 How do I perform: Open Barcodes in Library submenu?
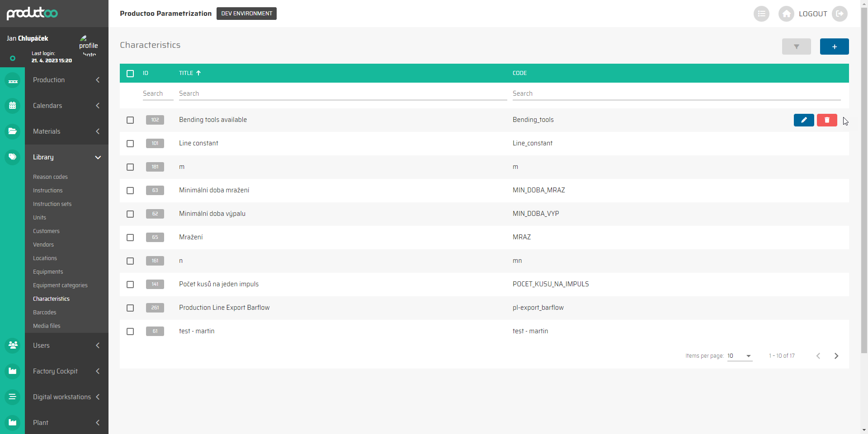click(45, 313)
